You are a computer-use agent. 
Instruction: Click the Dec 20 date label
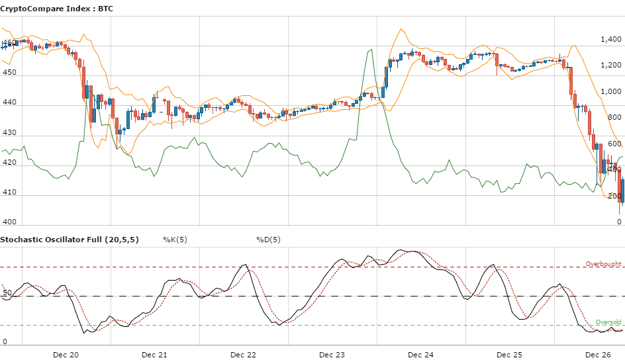(x=66, y=355)
